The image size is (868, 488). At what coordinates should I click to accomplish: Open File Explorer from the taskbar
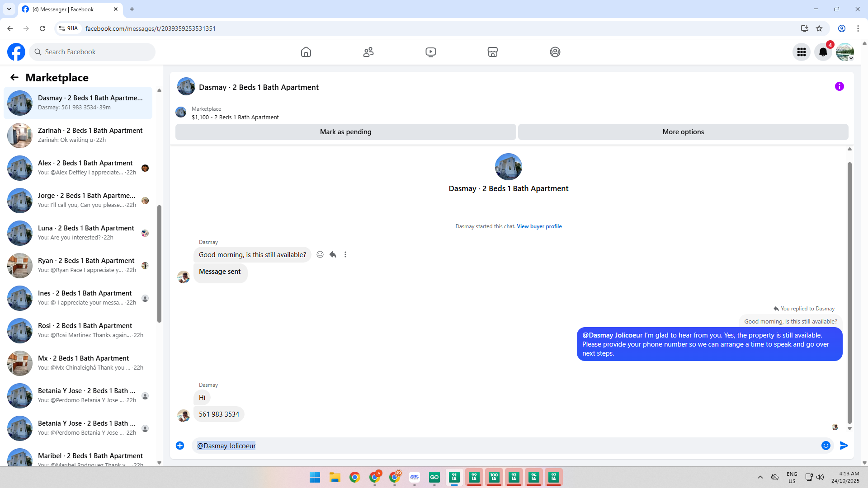[x=335, y=477]
